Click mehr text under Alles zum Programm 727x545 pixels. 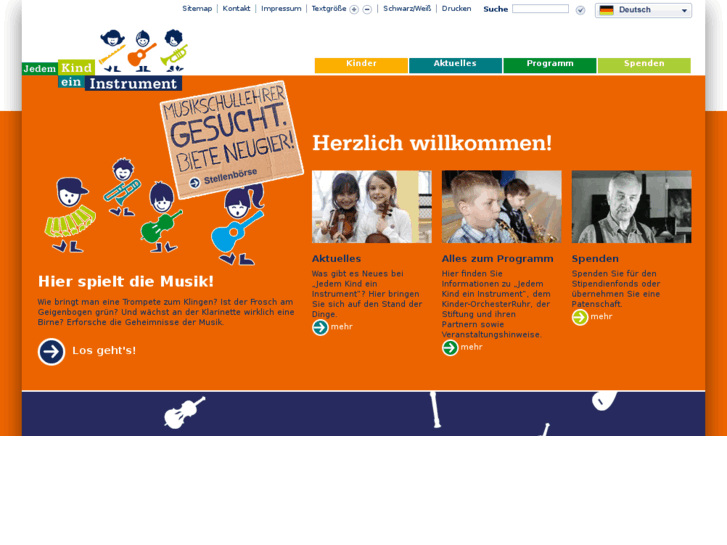[x=472, y=347]
